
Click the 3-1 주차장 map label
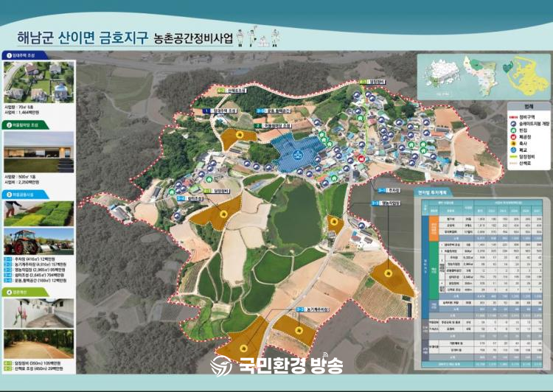coord(389,190)
